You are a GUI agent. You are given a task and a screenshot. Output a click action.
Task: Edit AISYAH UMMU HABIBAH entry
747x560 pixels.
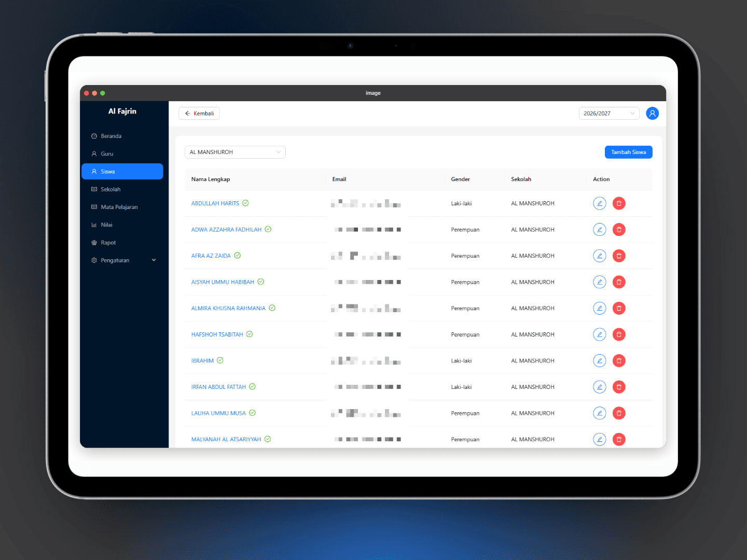click(599, 282)
